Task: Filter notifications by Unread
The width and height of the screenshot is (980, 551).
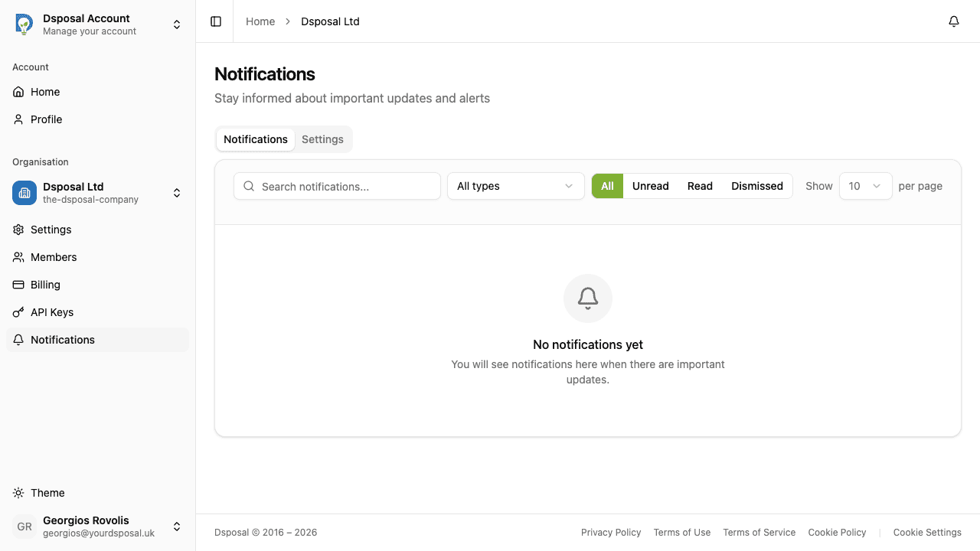Action: (x=650, y=186)
